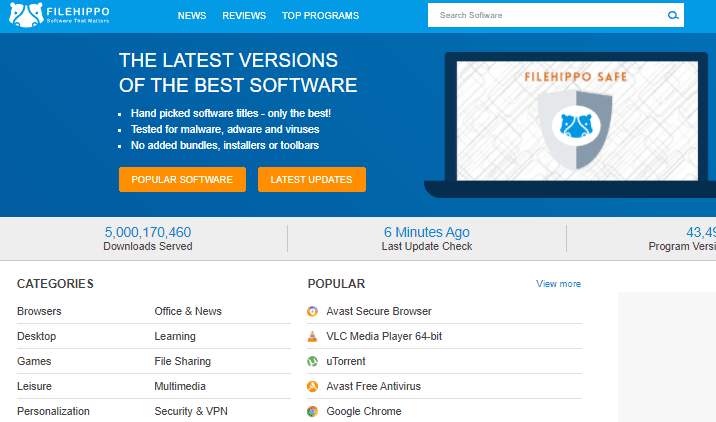Click the 'Tested for malware' bullet text

point(225,129)
